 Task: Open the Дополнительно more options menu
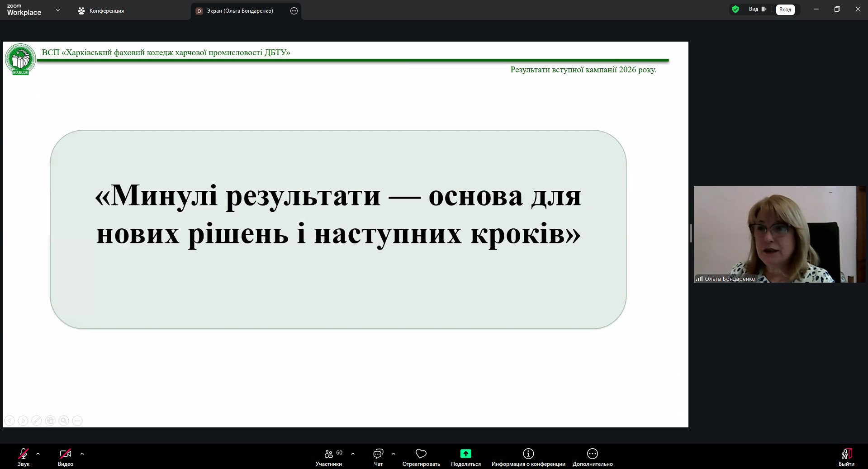pos(593,457)
